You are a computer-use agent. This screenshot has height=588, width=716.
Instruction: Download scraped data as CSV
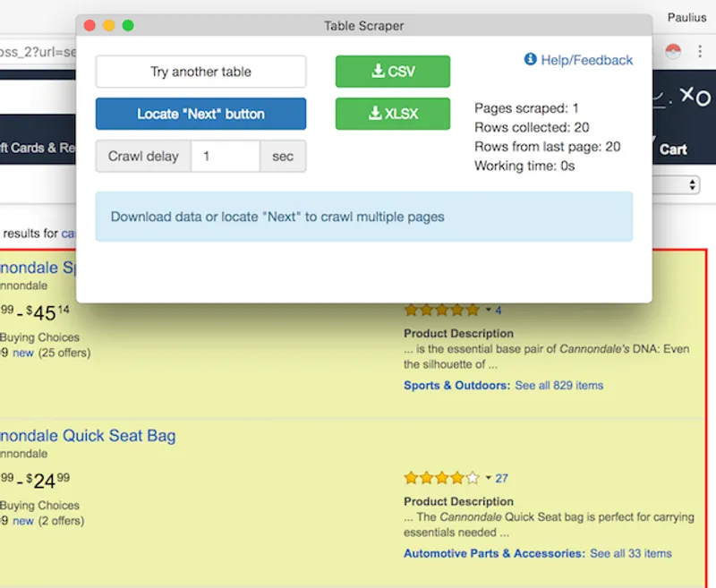point(392,72)
